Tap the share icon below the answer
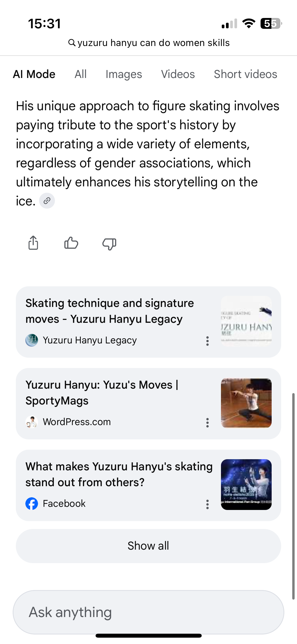The image size is (297, 644). (33, 243)
